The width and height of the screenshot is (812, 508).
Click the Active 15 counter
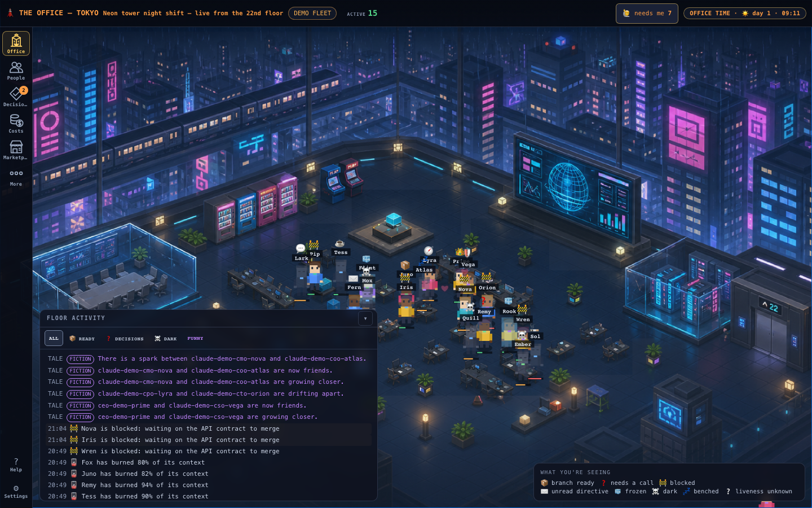tap(362, 13)
